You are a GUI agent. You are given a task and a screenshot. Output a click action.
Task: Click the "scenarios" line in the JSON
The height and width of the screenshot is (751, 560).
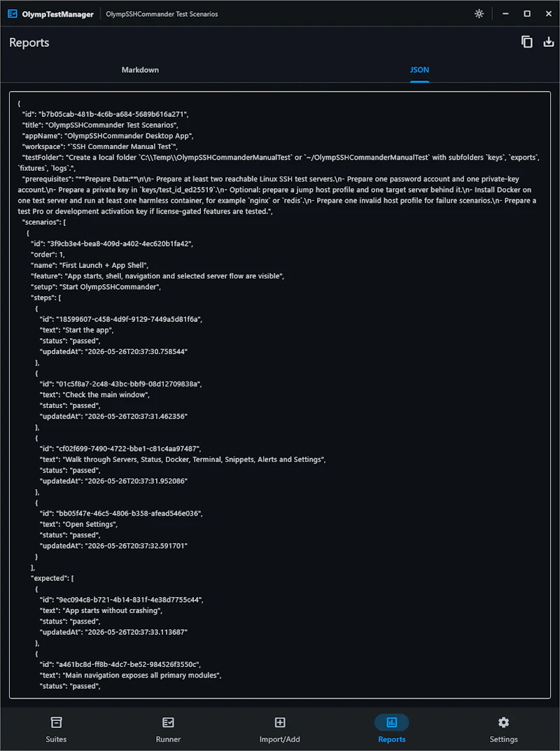[44, 223]
